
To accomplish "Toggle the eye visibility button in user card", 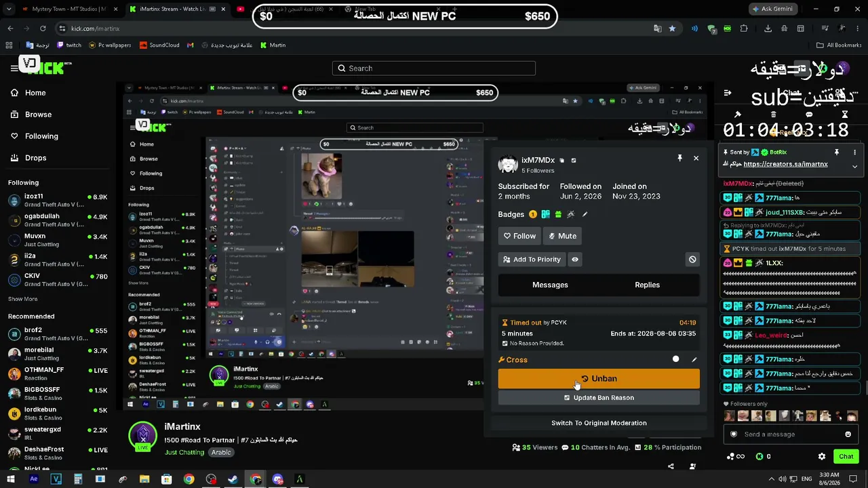I will [575, 260].
